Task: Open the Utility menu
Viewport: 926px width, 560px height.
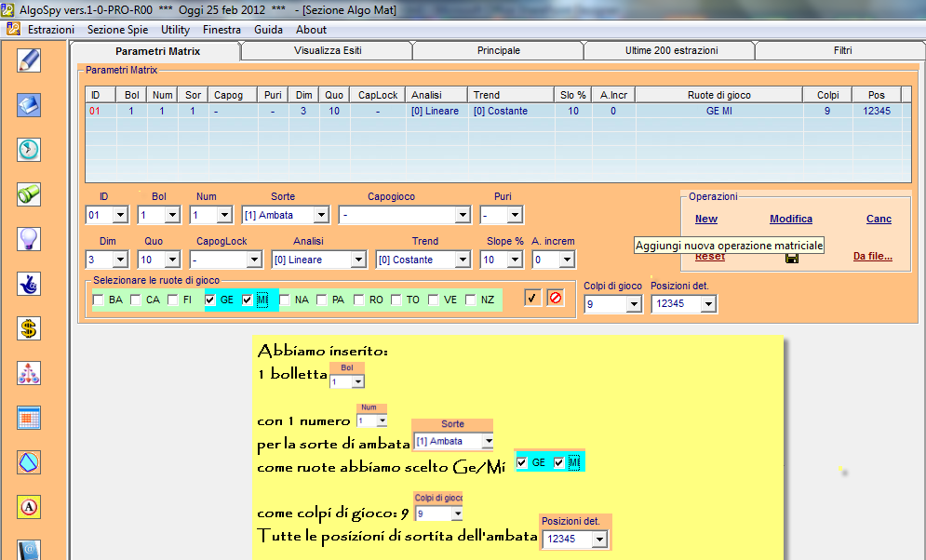Action: point(175,30)
